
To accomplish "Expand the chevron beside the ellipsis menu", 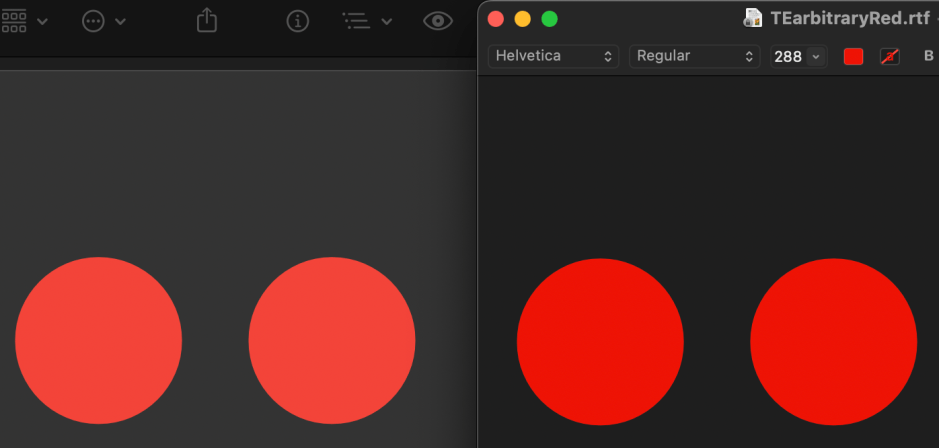I will pos(120,22).
